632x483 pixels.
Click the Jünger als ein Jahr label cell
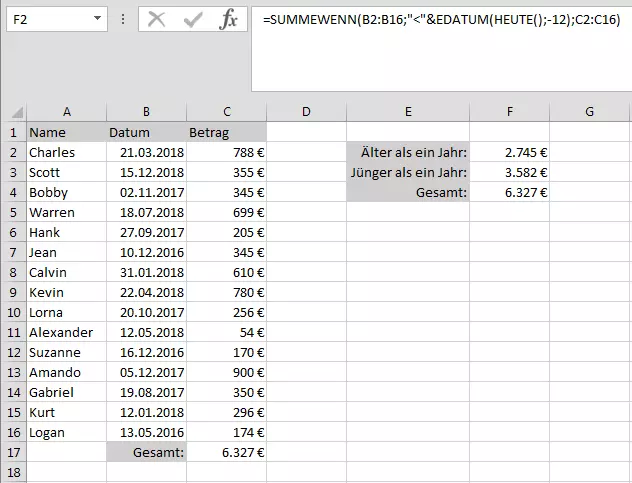(408, 172)
